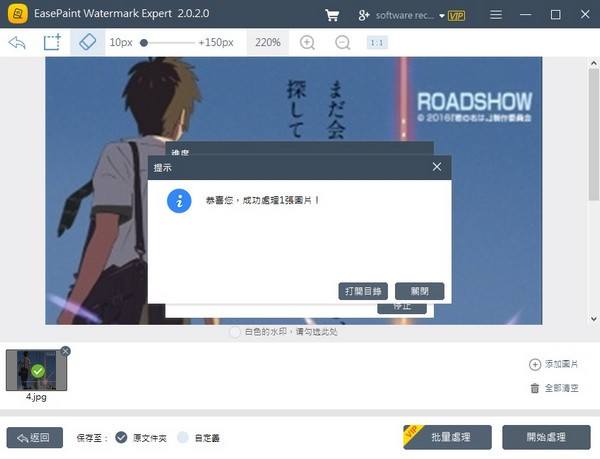Image resolution: width=600 pixels, height=459 pixels.
Task: Click the blue info icon in dialog
Action: click(x=179, y=201)
